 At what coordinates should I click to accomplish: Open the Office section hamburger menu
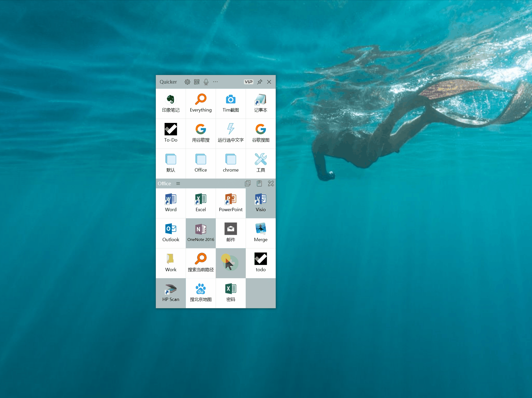point(178,183)
